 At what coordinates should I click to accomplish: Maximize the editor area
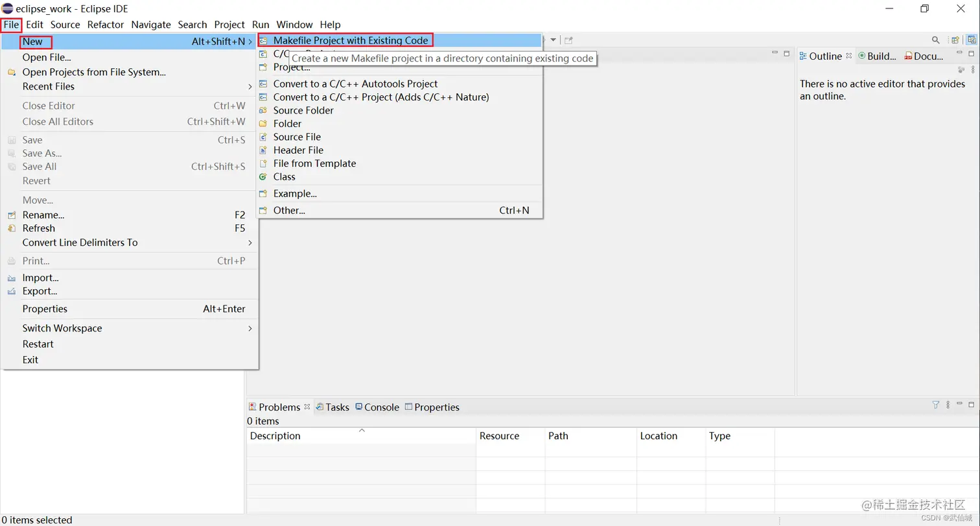pyautogui.click(x=787, y=53)
